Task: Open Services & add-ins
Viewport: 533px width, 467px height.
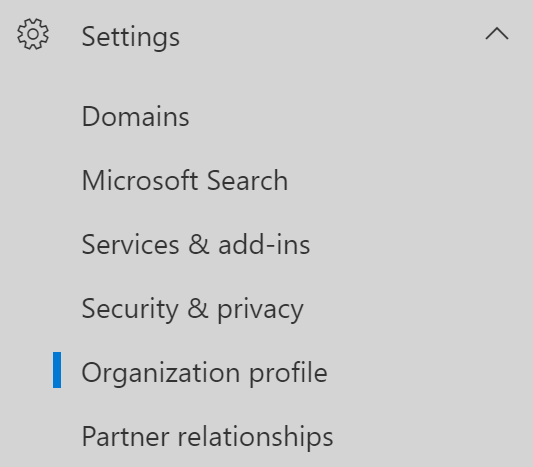Action: point(196,244)
